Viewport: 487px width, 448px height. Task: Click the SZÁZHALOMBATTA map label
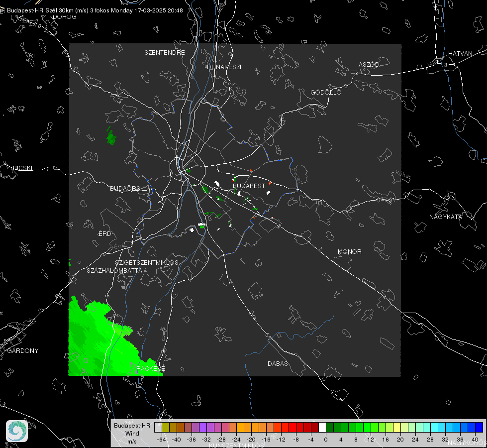tap(114, 271)
